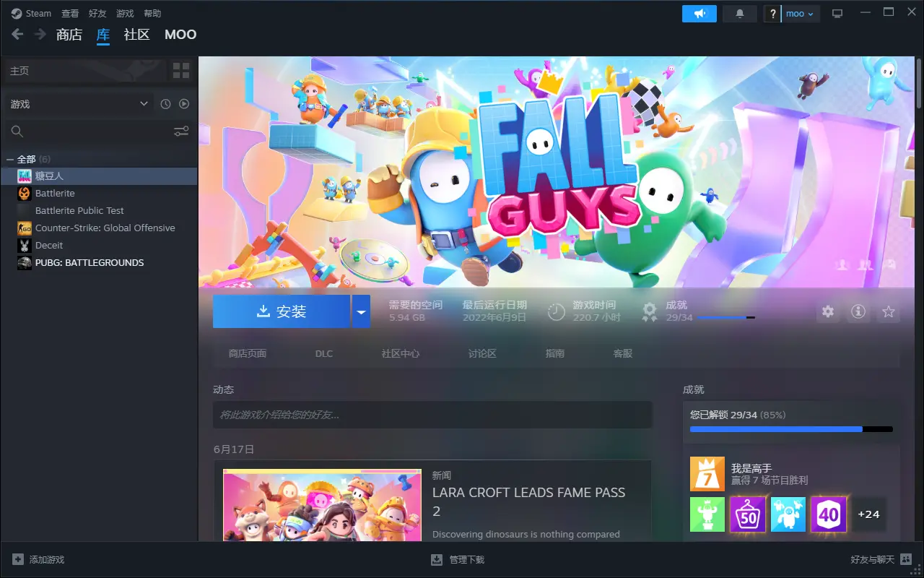Open the 帮助 menu
Viewport: 924px width, 578px height.
point(152,14)
